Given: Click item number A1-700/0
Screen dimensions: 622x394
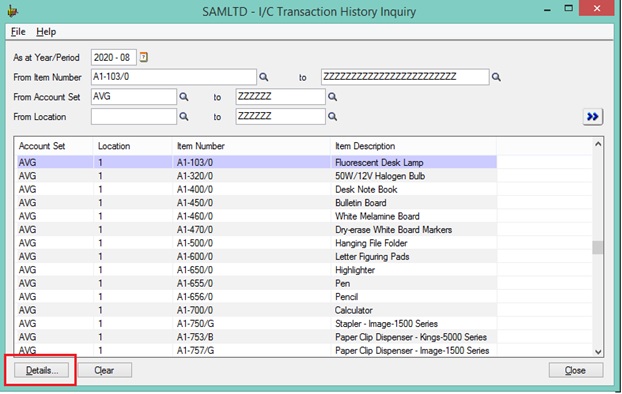Looking at the screenshot, I should (195, 310).
